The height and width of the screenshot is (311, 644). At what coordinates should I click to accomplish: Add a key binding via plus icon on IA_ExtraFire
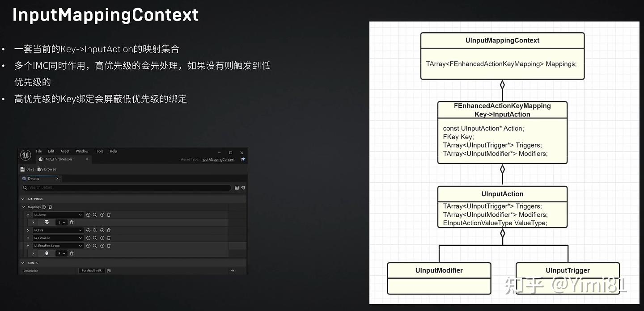pos(102,238)
